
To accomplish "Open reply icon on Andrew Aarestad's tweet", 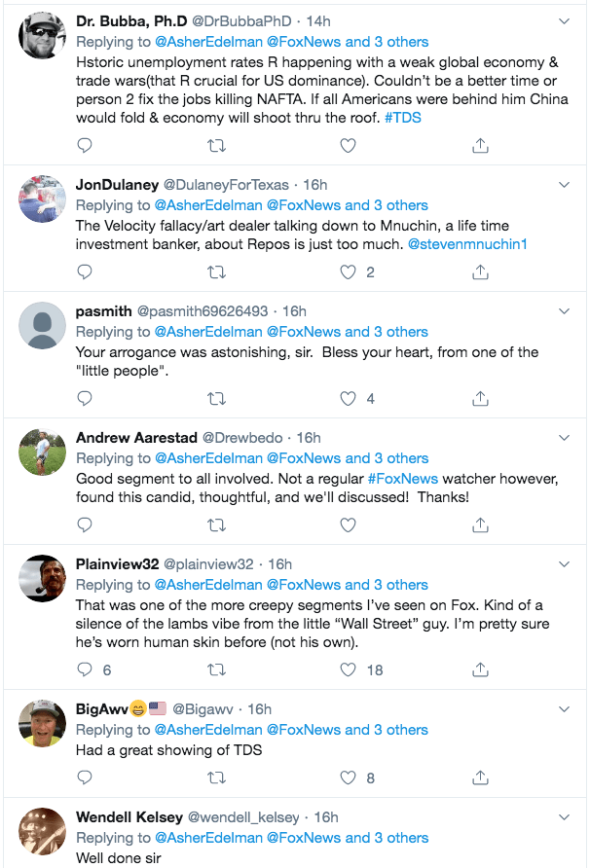I will (85, 524).
